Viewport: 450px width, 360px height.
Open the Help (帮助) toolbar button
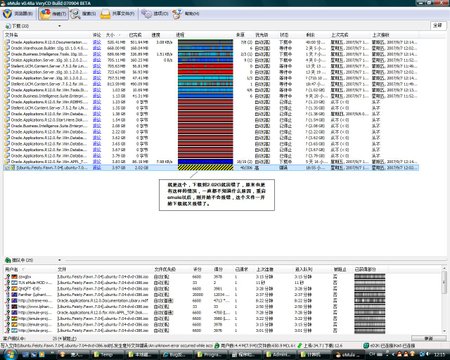pyautogui.click(x=186, y=14)
